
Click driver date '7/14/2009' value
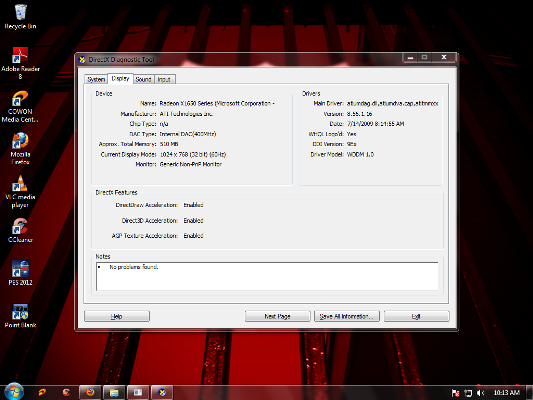375,124
